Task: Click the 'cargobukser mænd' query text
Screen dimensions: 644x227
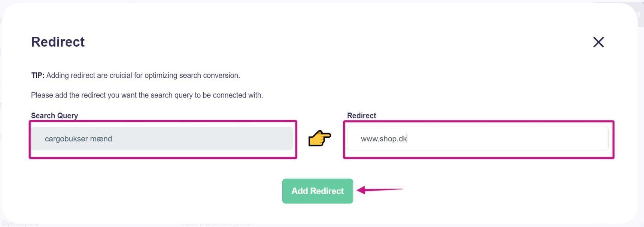Action: [x=78, y=139]
